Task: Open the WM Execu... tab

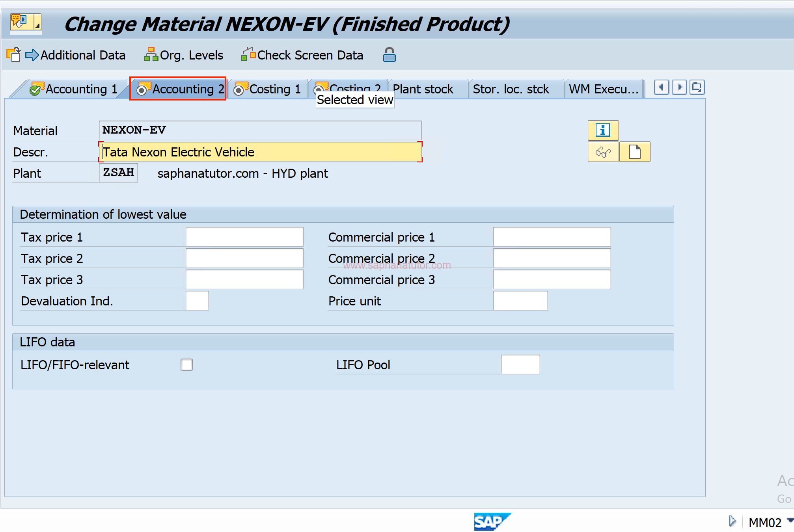Action: 604,89
